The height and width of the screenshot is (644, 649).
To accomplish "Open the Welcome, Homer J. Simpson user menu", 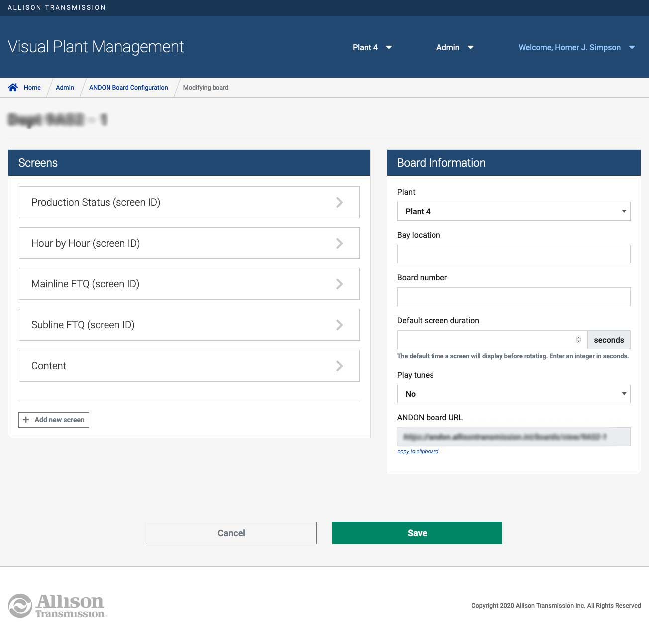I will point(576,47).
